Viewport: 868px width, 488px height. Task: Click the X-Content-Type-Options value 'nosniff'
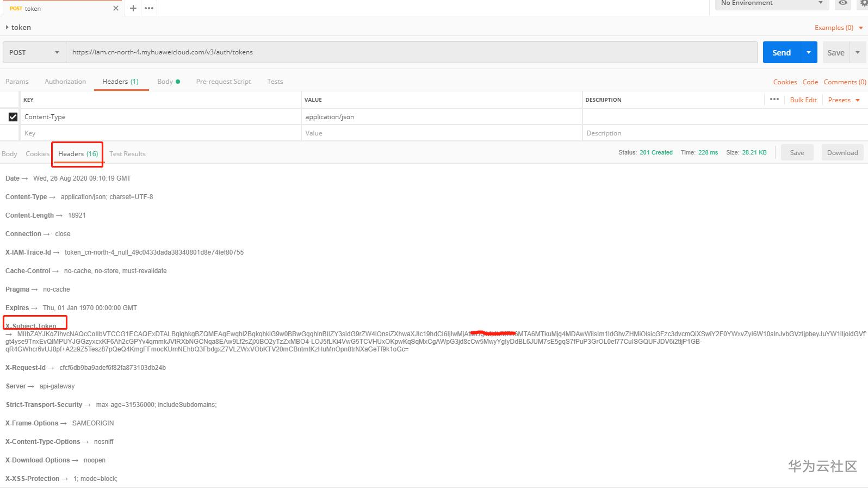click(x=104, y=442)
